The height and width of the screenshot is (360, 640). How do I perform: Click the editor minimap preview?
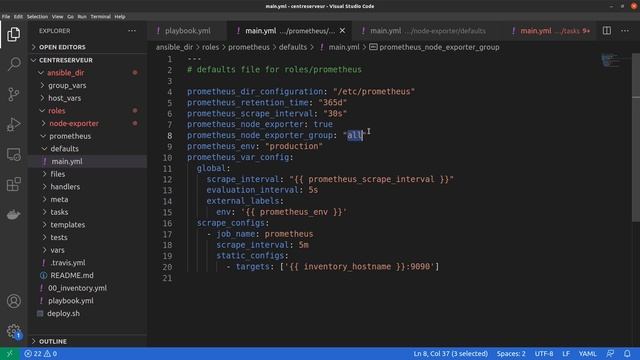[611, 60]
